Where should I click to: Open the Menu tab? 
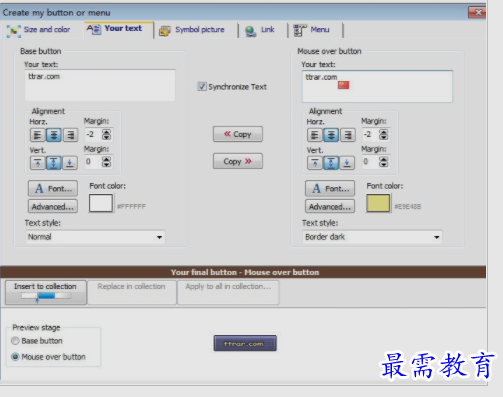(311, 30)
